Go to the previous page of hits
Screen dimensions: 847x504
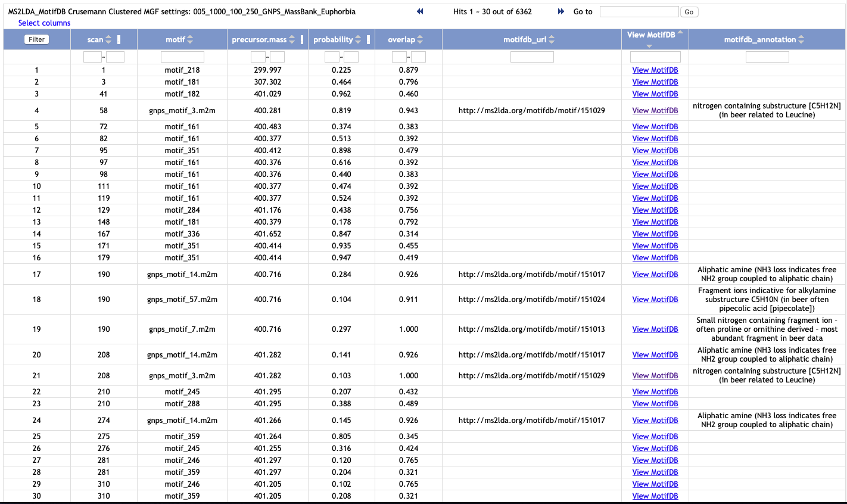[420, 11]
